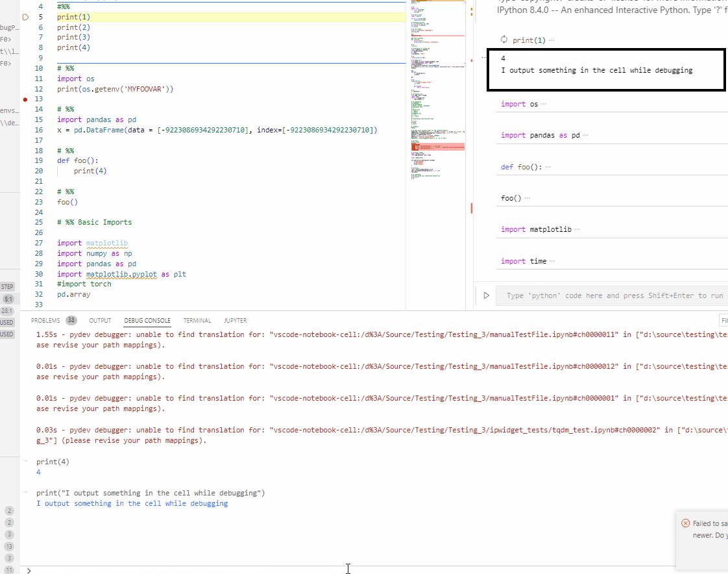Click the STEP badge in the left panel
This screenshot has height=574, width=728.
[x=7, y=287]
